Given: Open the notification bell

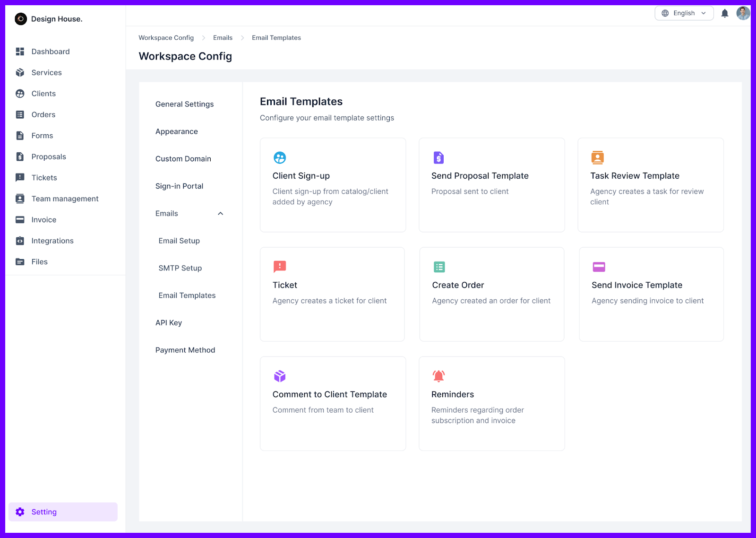Looking at the screenshot, I should point(724,13).
